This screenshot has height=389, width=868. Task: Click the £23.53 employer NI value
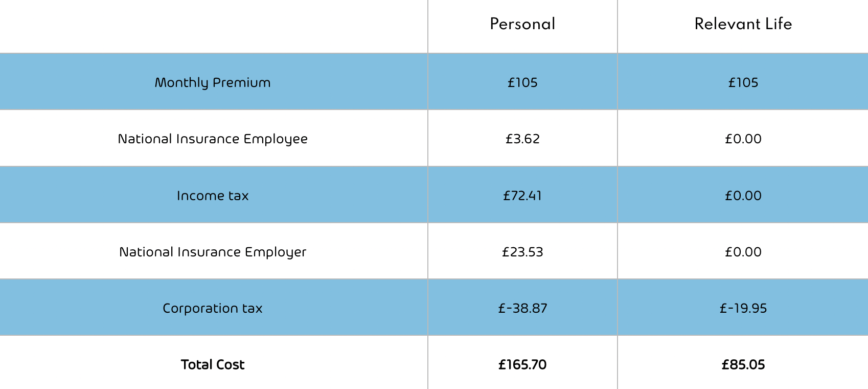pos(522,252)
